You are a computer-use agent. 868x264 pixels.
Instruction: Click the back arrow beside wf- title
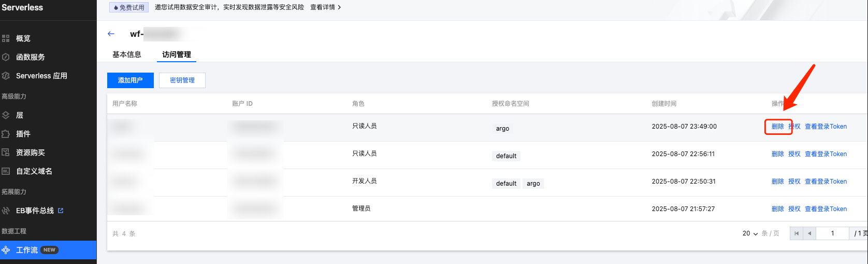coord(111,34)
